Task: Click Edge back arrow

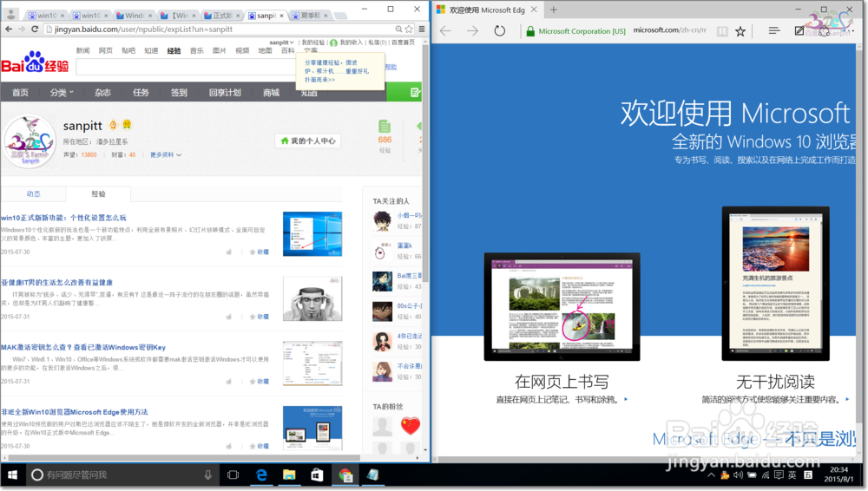Action: click(x=445, y=31)
